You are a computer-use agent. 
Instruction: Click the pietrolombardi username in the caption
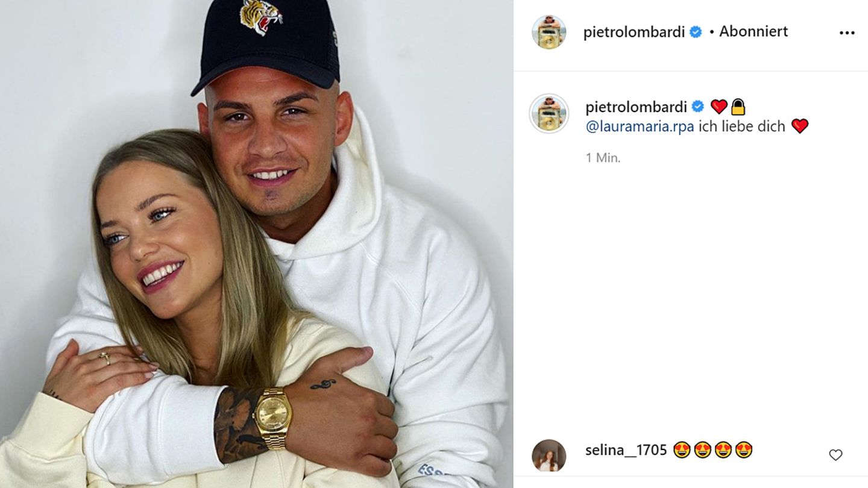(x=637, y=107)
